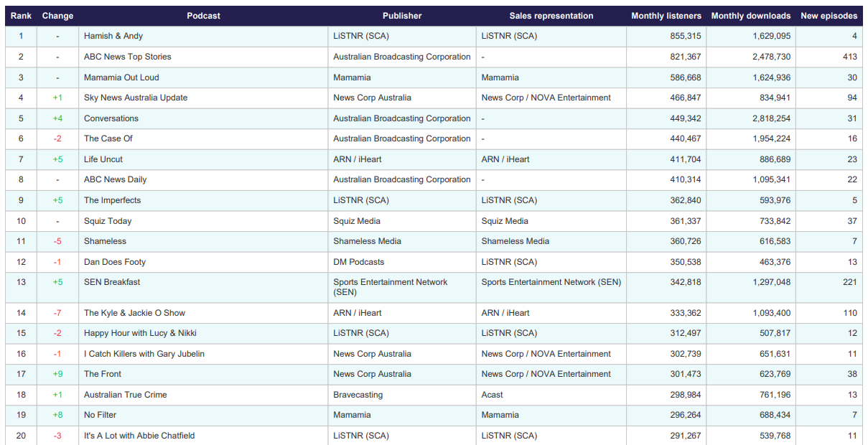Image resolution: width=868 pixels, height=445 pixels.
Task: Click the Monthly downloads column header
Action: coord(750,16)
